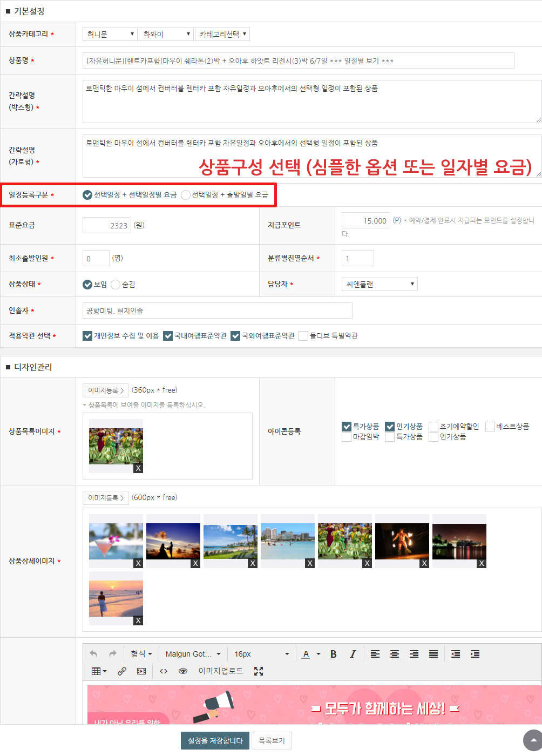This screenshot has width=542, height=756.
Task: Select the 보임 product status radio
Action: pos(87,285)
